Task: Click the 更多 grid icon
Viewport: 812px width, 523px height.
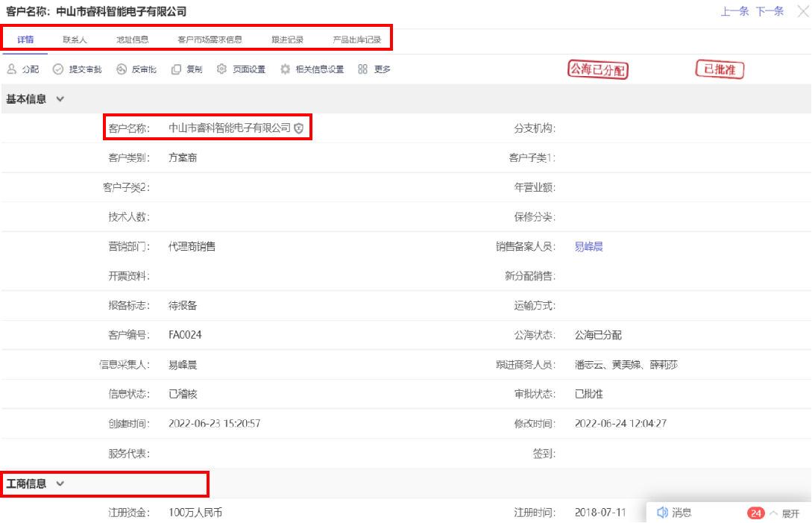Action: point(362,69)
